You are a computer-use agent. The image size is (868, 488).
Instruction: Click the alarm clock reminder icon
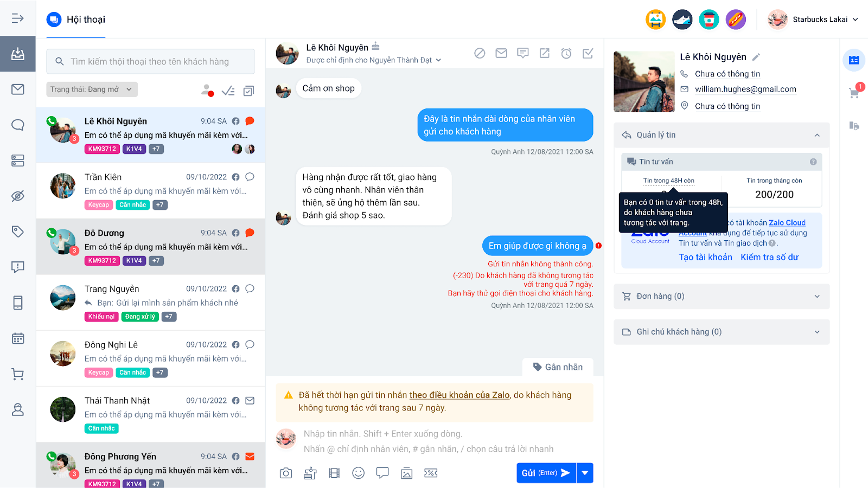tap(566, 53)
